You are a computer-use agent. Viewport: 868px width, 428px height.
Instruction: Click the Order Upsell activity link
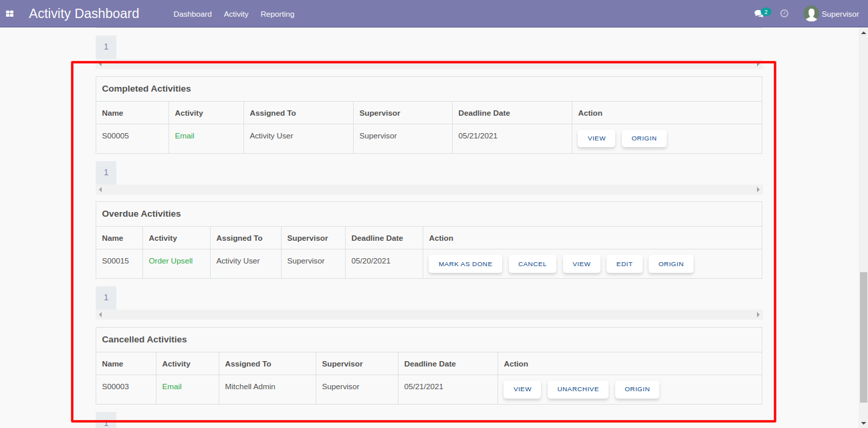[x=171, y=261]
